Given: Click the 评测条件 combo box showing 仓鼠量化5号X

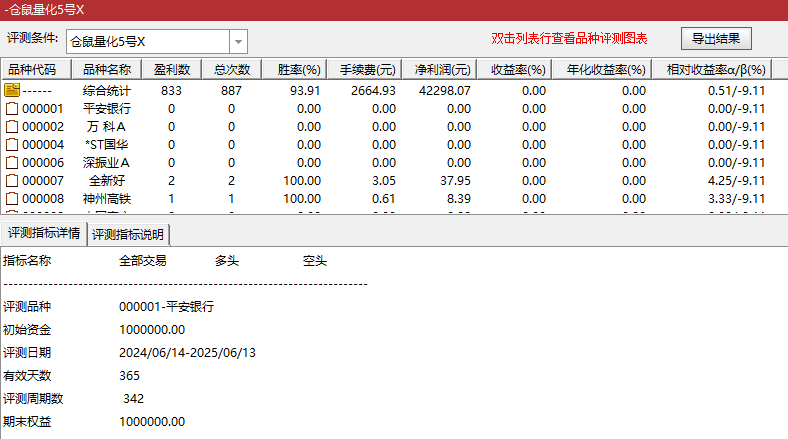Looking at the screenshot, I should click(x=157, y=42).
